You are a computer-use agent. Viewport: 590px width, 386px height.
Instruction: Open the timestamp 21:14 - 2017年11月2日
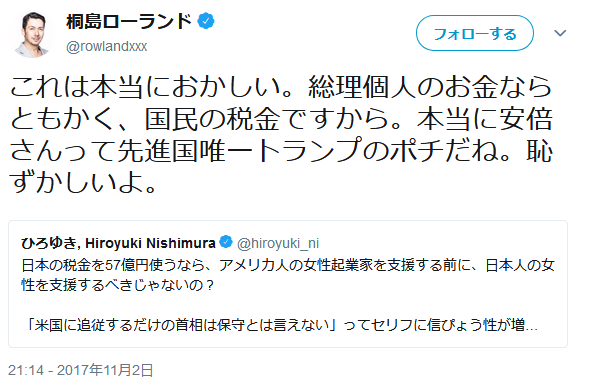click(x=81, y=370)
